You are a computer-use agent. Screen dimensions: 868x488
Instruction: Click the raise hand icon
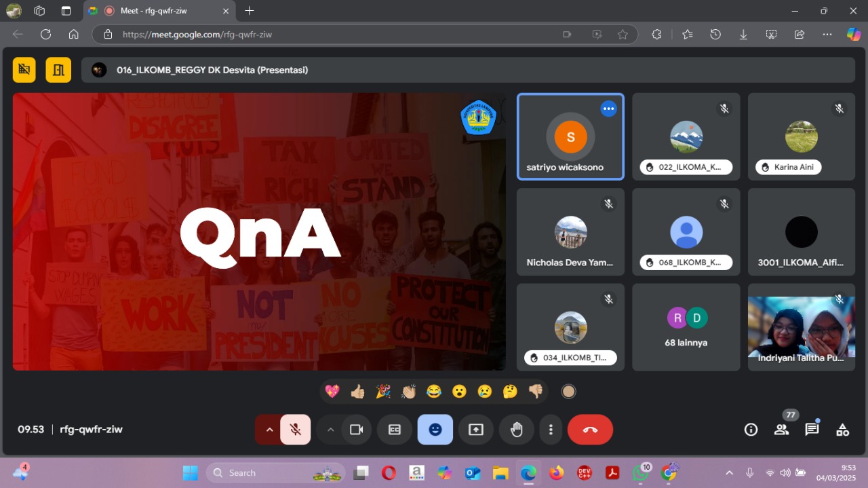pos(517,430)
